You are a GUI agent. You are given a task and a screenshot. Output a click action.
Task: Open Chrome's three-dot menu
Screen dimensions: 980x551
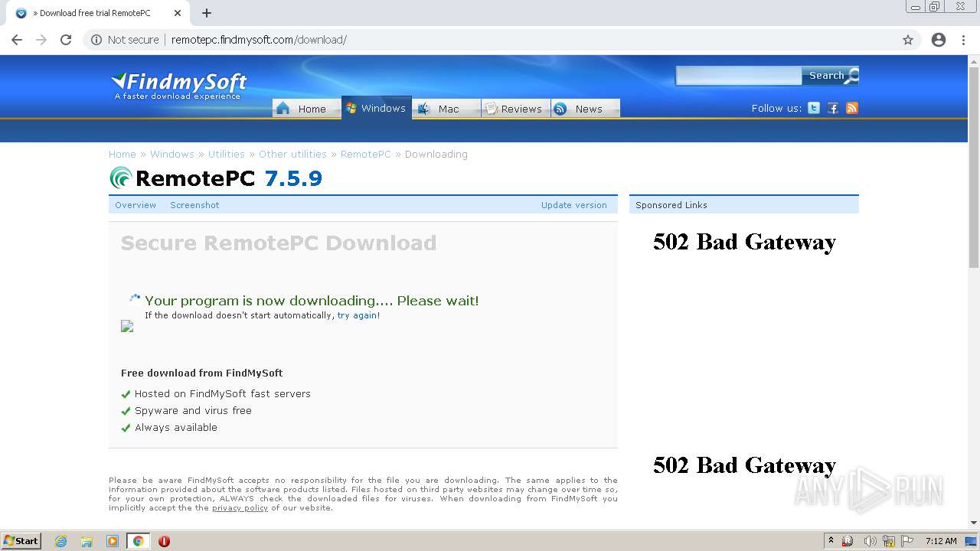(x=963, y=40)
